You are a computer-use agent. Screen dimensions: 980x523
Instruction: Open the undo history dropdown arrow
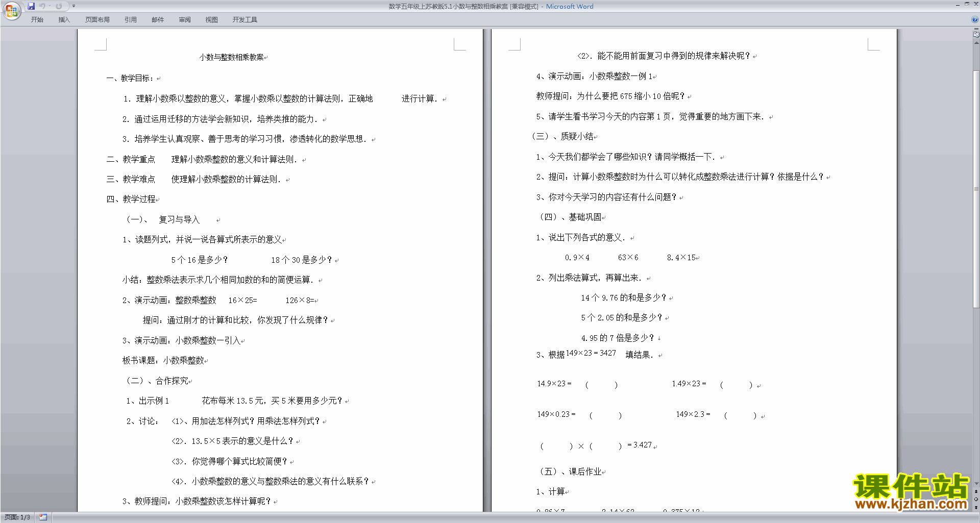pyautogui.click(x=50, y=6)
